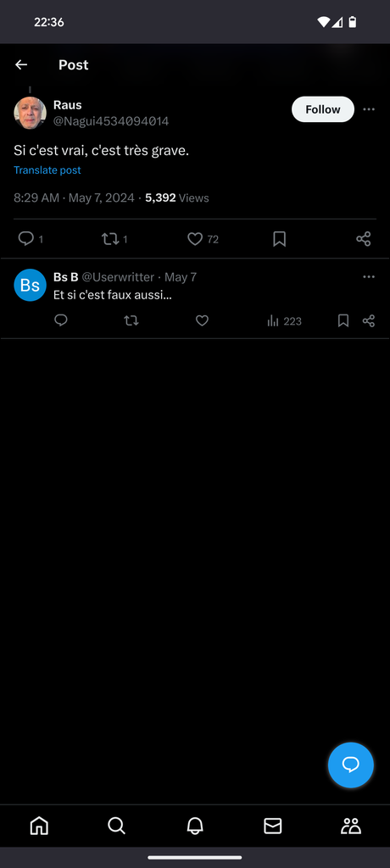Switch to the Search tab

pos(116,826)
